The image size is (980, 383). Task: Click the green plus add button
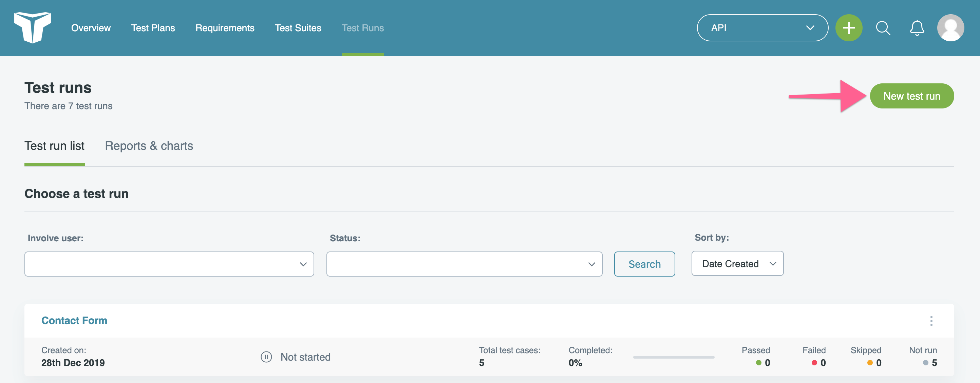pyautogui.click(x=849, y=28)
